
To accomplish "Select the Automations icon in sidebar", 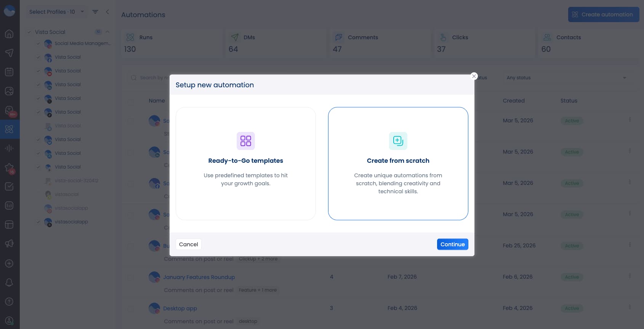I will click(9, 129).
